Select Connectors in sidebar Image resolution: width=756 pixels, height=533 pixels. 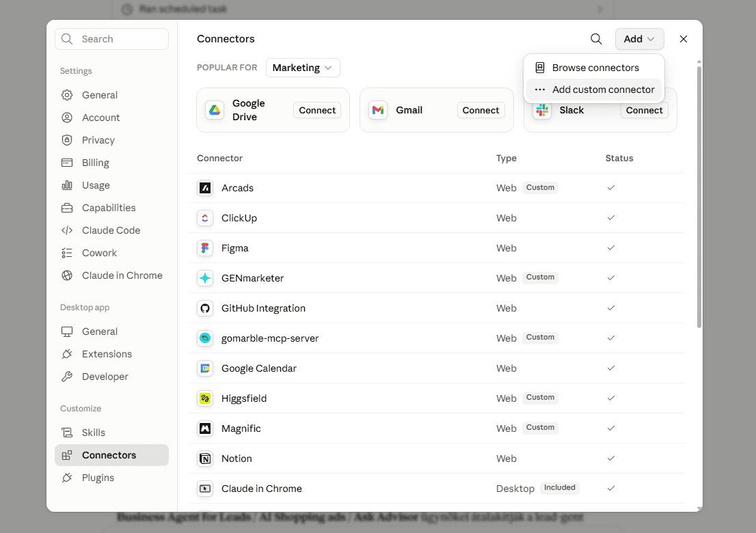point(112,455)
